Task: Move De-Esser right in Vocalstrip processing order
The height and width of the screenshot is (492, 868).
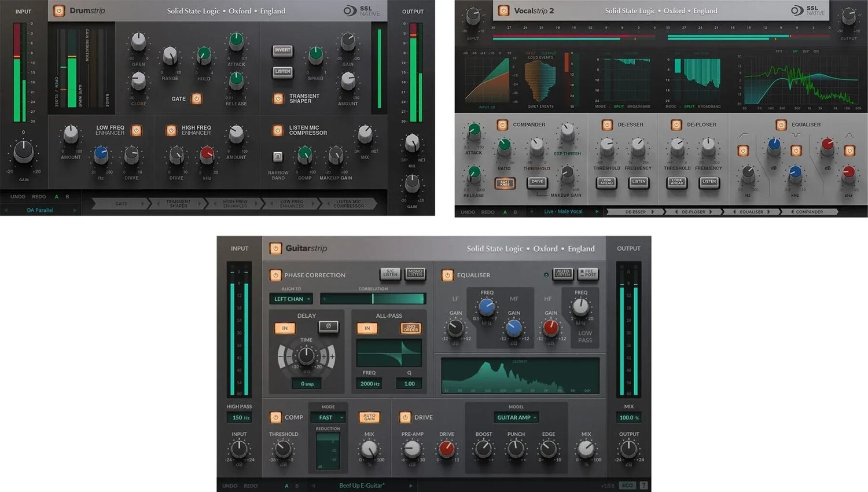Action: [653, 212]
